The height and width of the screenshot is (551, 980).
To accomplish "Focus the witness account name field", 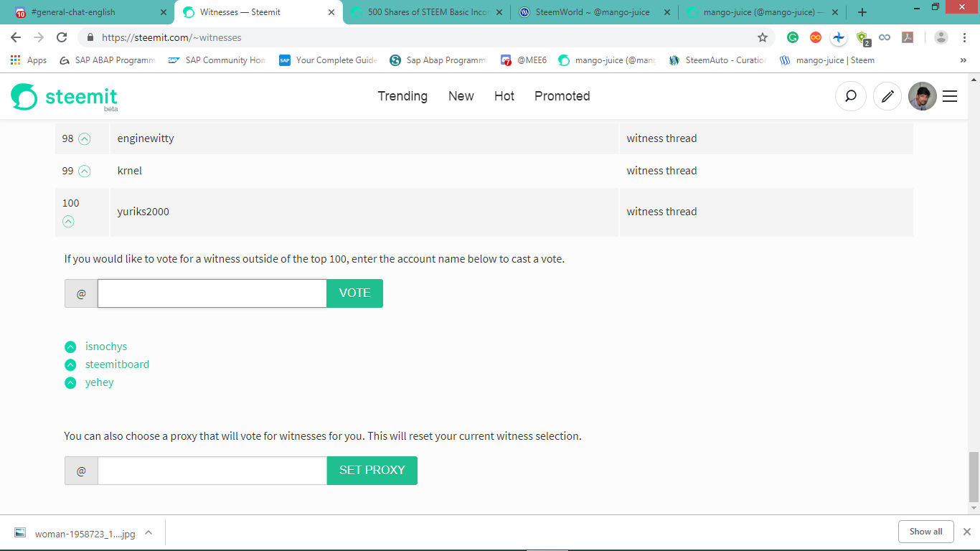I will [212, 293].
